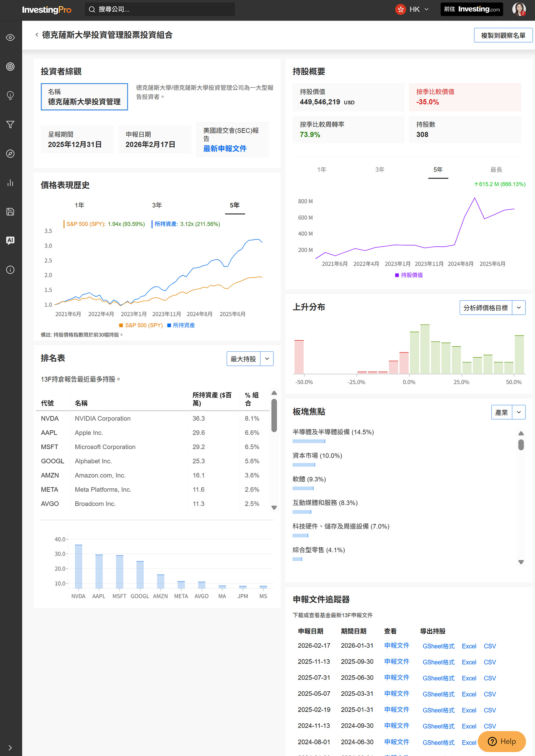The height and width of the screenshot is (756, 535).
Task: Click the ranking table scrollbar thumb
Action: coord(274,415)
